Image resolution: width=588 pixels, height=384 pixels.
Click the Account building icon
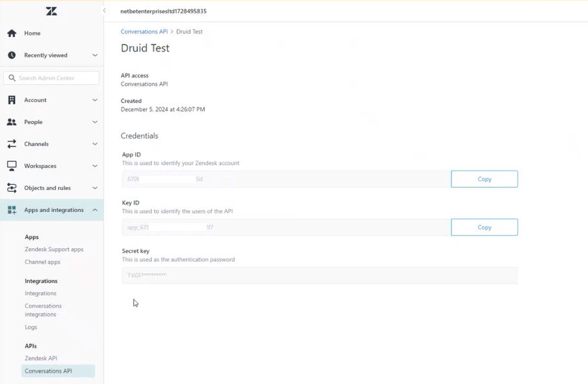click(x=12, y=100)
